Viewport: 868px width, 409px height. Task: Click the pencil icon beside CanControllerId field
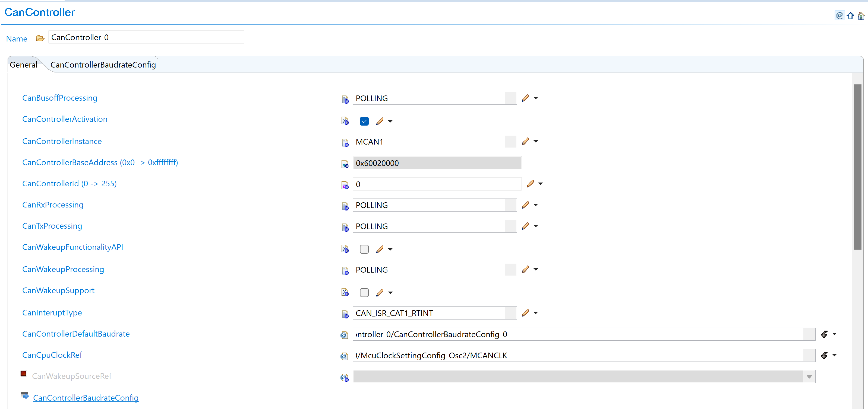[530, 183]
